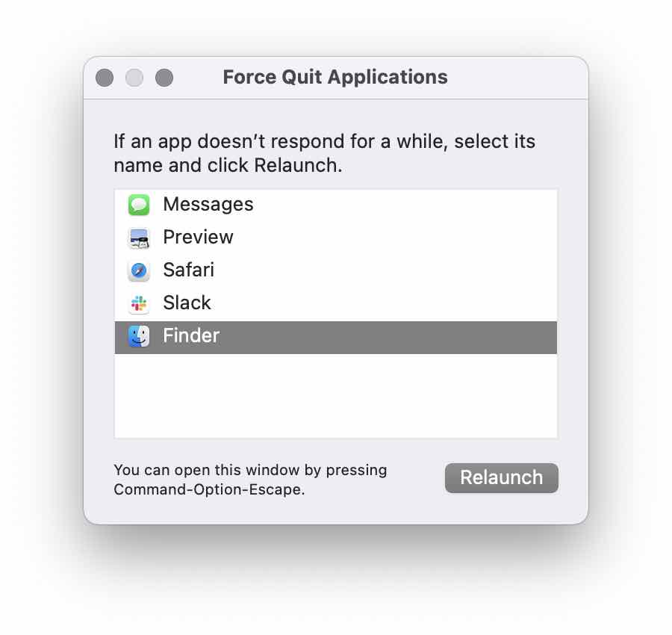Choose Safari from the app list

(189, 270)
